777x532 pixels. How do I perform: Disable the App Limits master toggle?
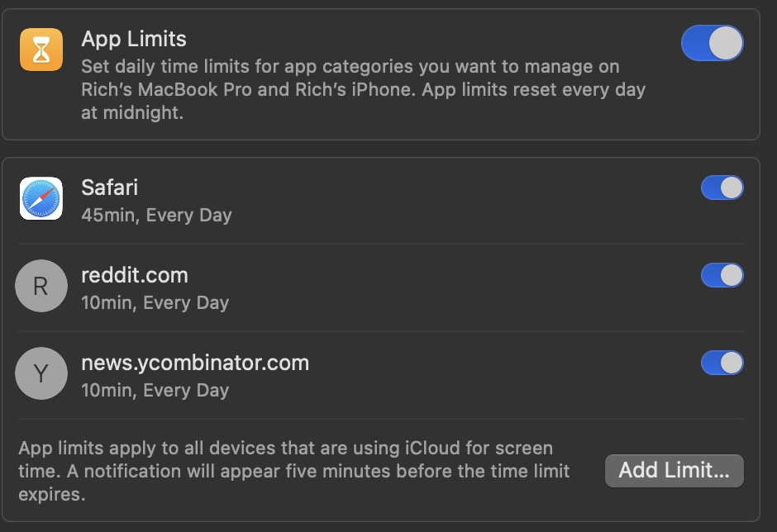click(x=712, y=43)
